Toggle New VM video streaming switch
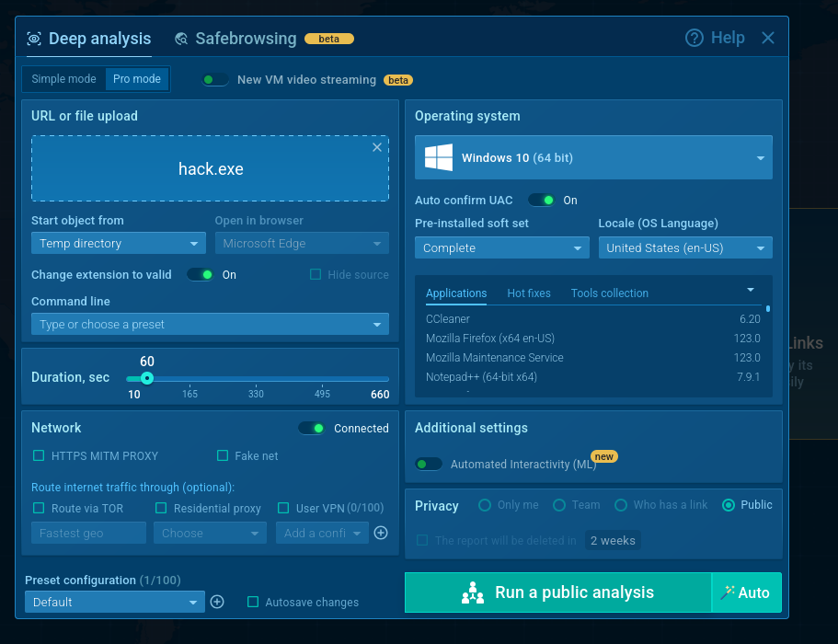 click(x=215, y=80)
